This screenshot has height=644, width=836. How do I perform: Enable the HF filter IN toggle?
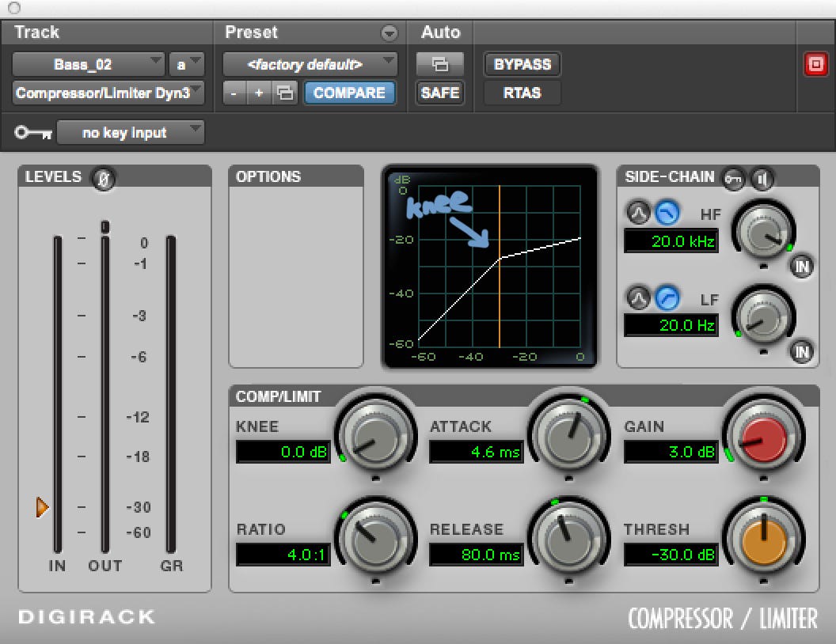[802, 267]
